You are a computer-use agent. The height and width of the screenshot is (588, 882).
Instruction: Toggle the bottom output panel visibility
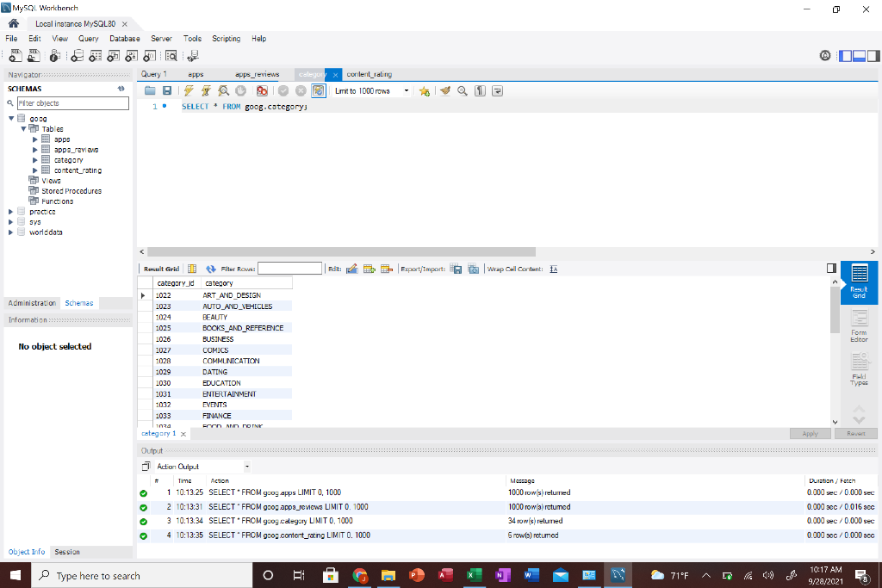coord(859,56)
